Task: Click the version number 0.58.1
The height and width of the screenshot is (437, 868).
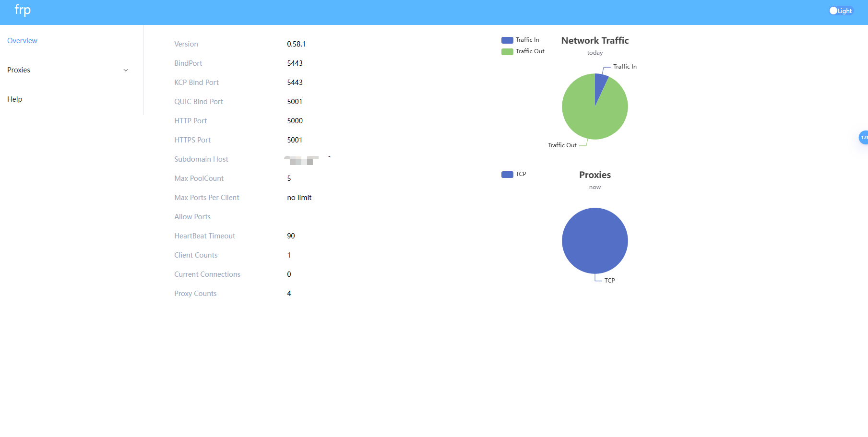Action: click(296, 44)
